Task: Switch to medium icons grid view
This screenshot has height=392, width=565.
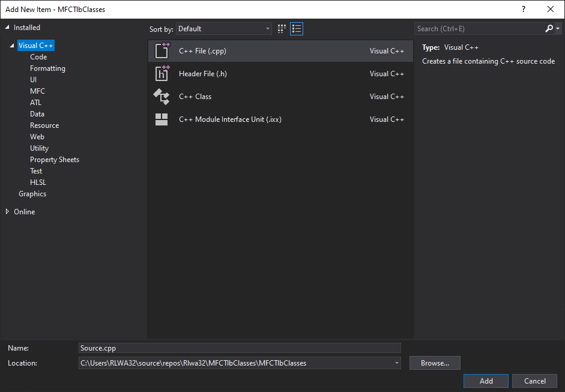Action: [282, 29]
